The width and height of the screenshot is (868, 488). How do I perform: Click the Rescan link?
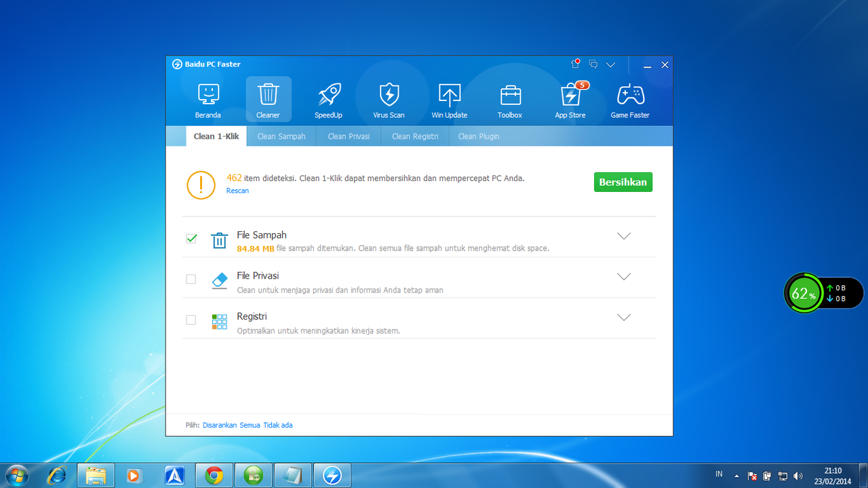click(x=237, y=191)
